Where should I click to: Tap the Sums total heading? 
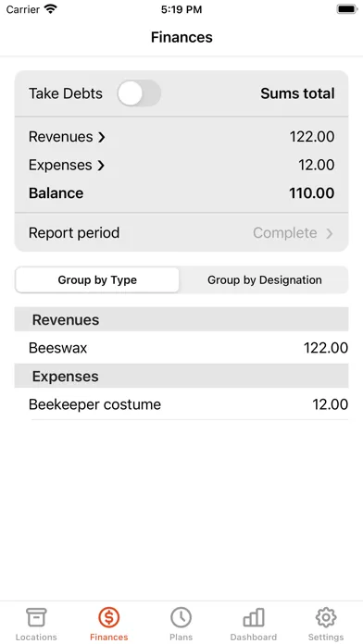(297, 93)
